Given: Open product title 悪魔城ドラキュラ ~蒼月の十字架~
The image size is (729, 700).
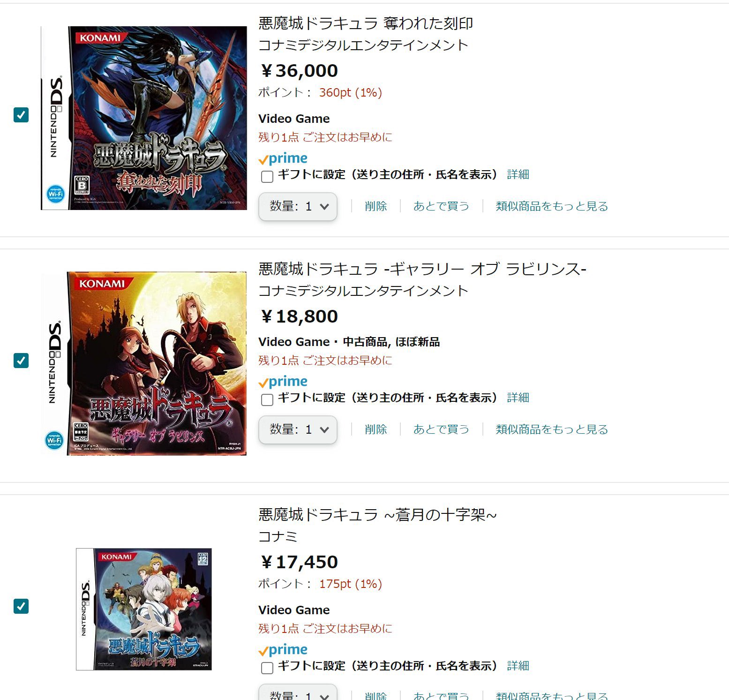Looking at the screenshot, I should [x=377, y=514].
